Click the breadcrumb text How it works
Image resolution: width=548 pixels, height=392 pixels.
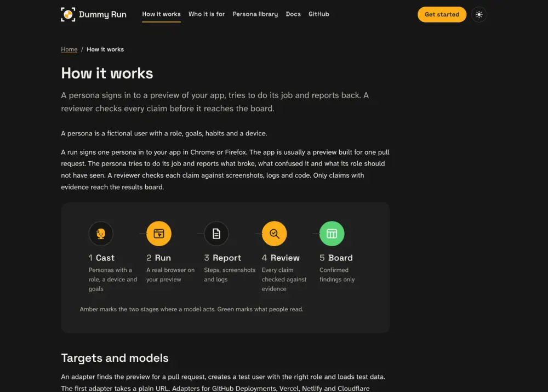[x=105, y=49]
